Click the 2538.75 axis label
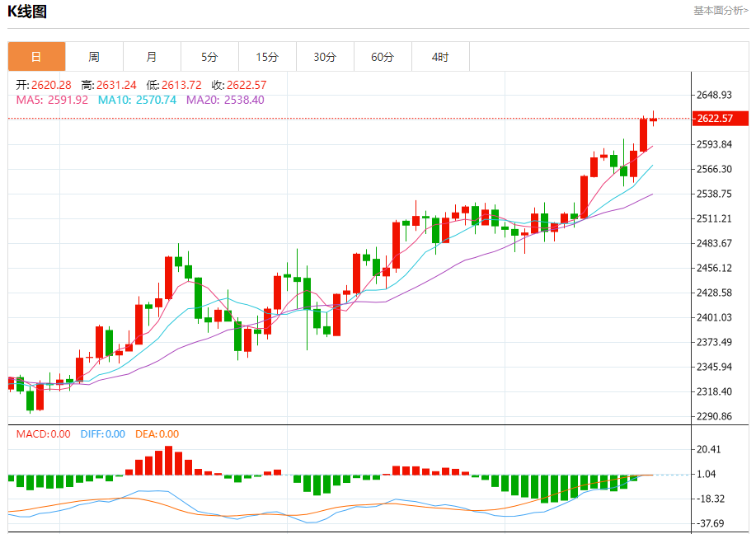Viewport: 756px width, 534px height. [x=714, y=194]
